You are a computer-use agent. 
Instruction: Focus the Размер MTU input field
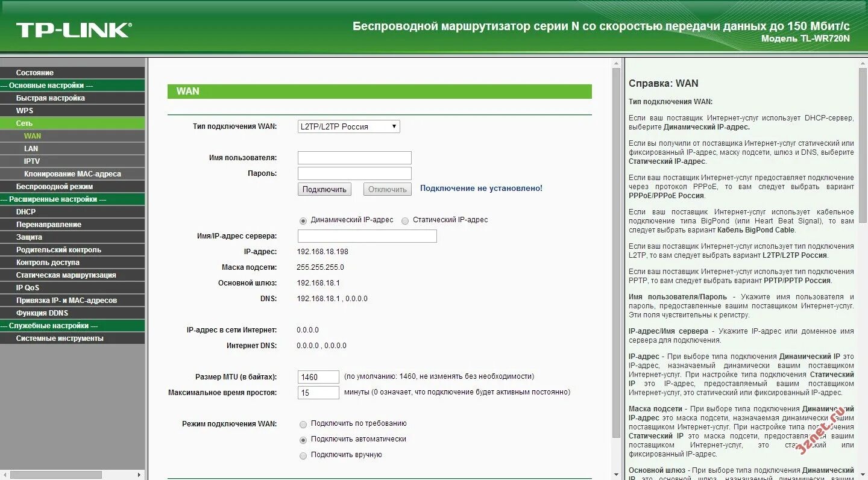click(318, 377)
